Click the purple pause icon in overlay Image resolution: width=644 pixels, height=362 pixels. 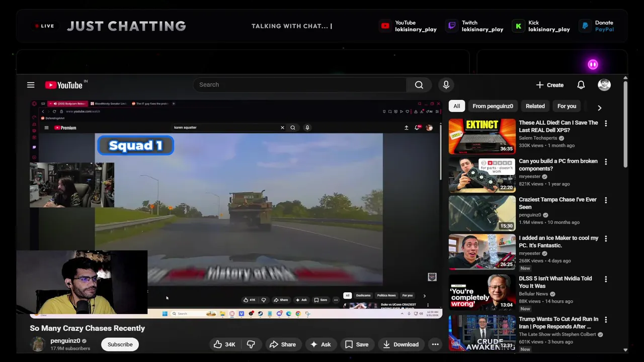click(593, 64)
